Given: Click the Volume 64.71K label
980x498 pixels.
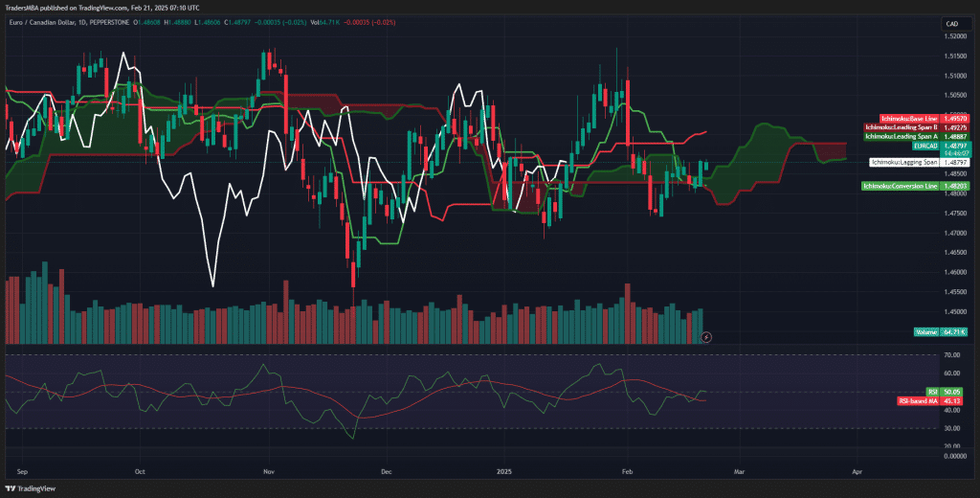Looking at the screenshot, I should tap(939, 331).
